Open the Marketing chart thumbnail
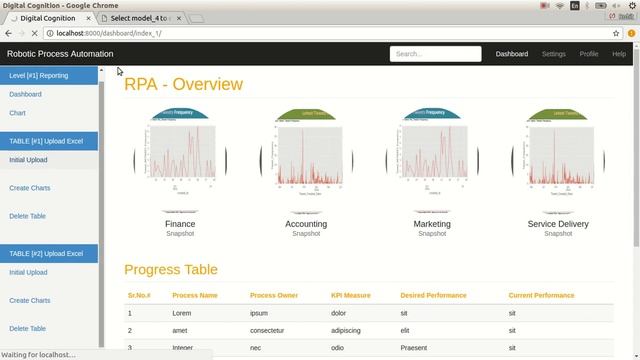 [432, 160]
